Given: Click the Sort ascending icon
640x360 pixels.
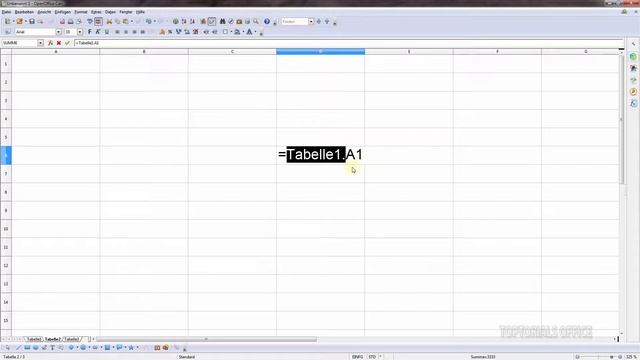Looking at the screenshot, I should (184, 22).
